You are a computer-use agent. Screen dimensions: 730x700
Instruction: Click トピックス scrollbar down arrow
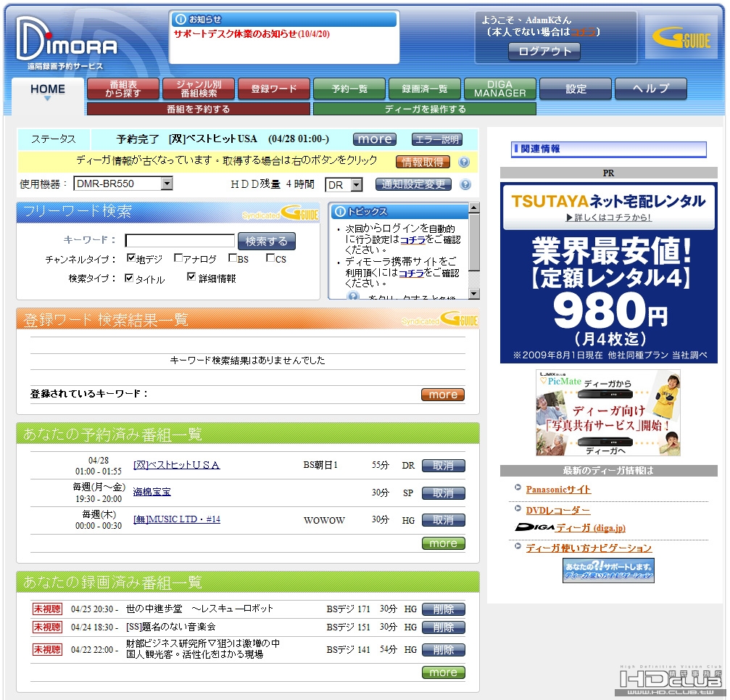pos(474,293)
